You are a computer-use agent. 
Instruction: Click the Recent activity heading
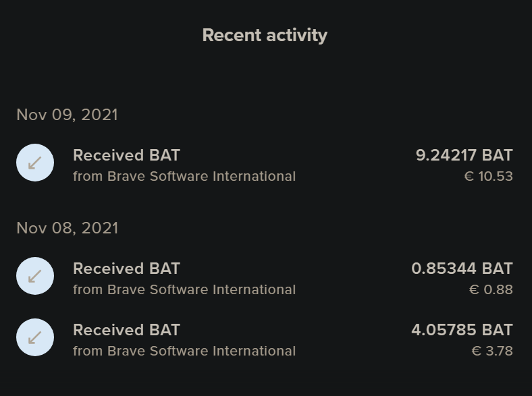[265, 35]
